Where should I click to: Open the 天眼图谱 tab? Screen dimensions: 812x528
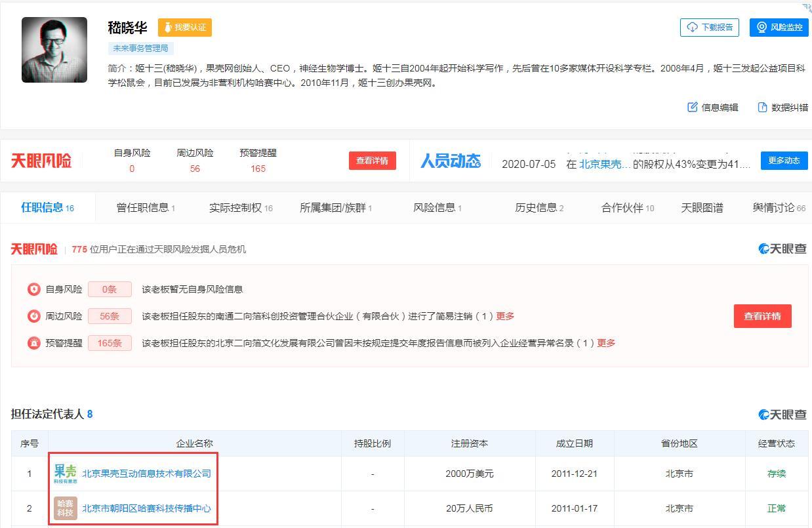tap(702, 208)
